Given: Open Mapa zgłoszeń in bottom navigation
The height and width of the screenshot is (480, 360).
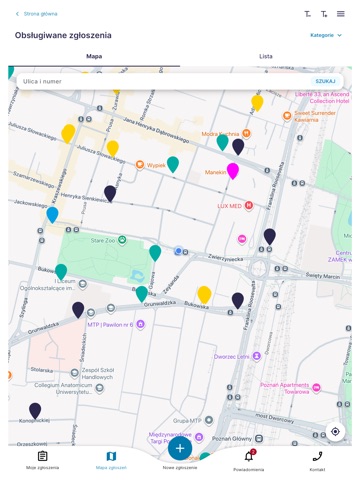Looking at the screenshot, I should (x=111, y=460).
